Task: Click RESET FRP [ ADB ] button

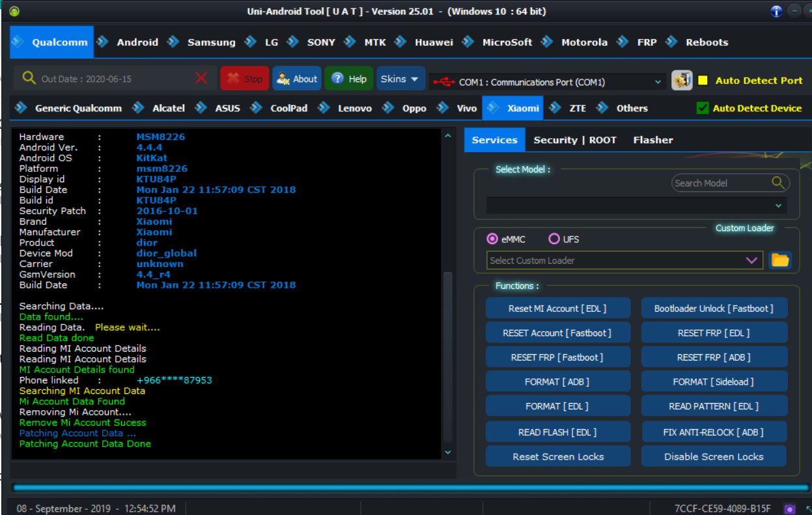Action: click(x=714, y=357)
